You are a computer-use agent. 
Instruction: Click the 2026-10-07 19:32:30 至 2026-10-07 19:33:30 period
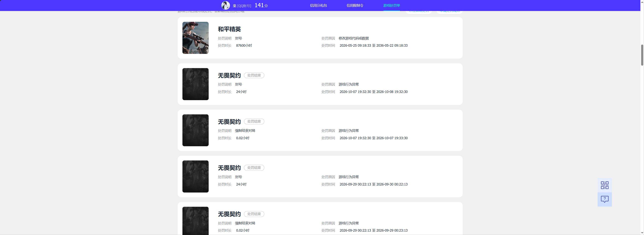pyautogui.click(x=374, y=138)
